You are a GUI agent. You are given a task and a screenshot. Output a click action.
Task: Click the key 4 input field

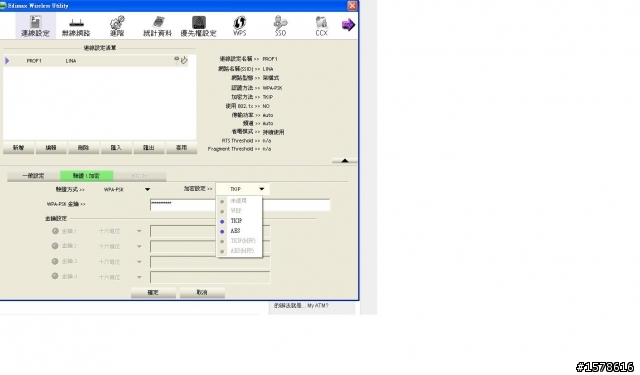[x=210, y=277]
